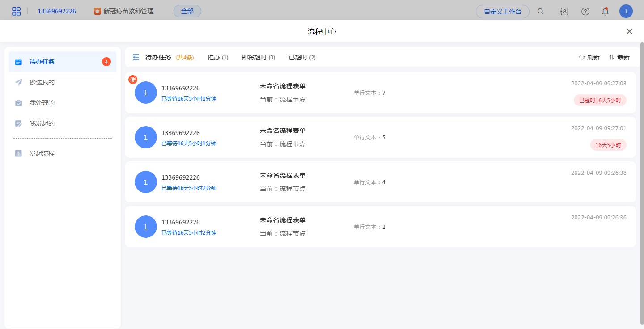Click the 刷新 refresh button
The height and width of the screenshot is (329, 644).
pyautogui.click(x=589, y=57)
